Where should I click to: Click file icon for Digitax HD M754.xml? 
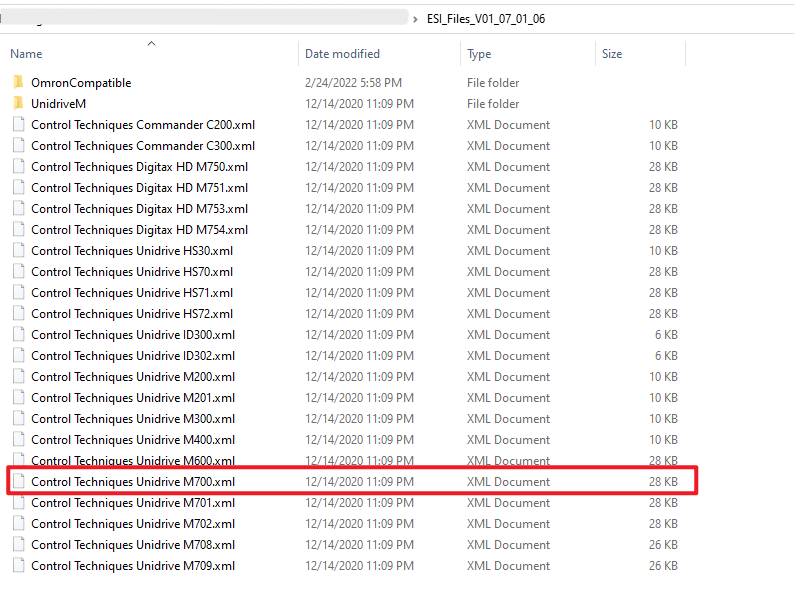pyautogui.click(x=18, y=229)
